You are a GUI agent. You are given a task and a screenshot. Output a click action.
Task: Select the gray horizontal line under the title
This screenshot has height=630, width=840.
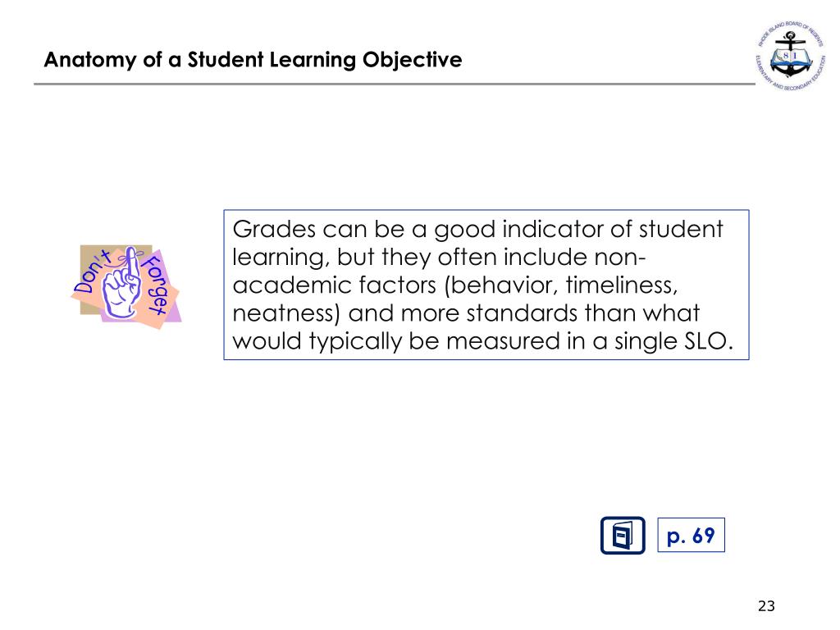coord(395,84)
